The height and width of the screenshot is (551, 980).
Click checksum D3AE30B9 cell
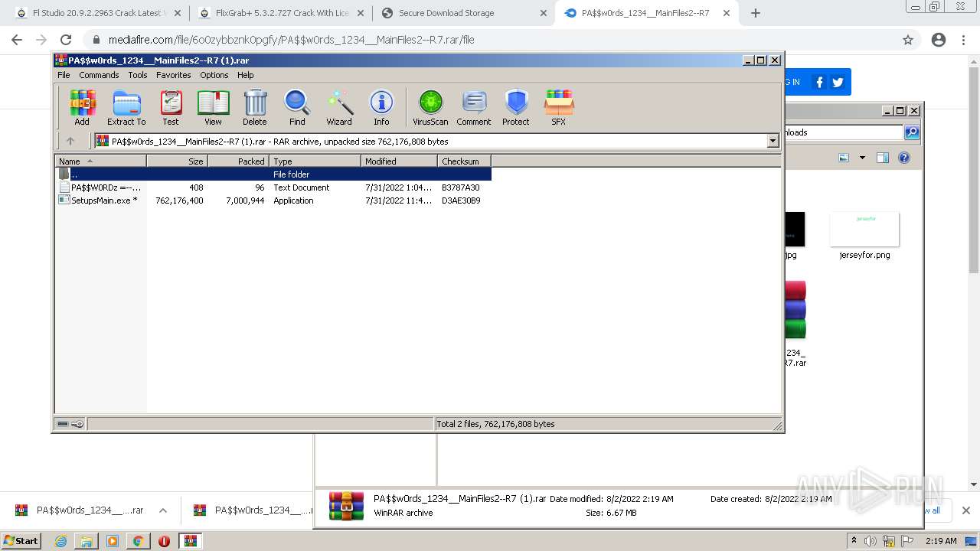tap(461, 201)
